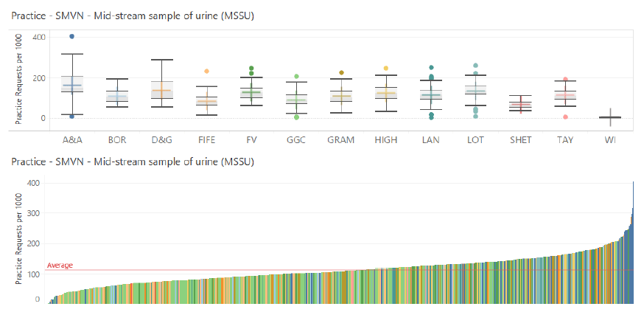Select the SHET axis label
Viewport: 644px width, 312px height.
(x=520, y=140)
